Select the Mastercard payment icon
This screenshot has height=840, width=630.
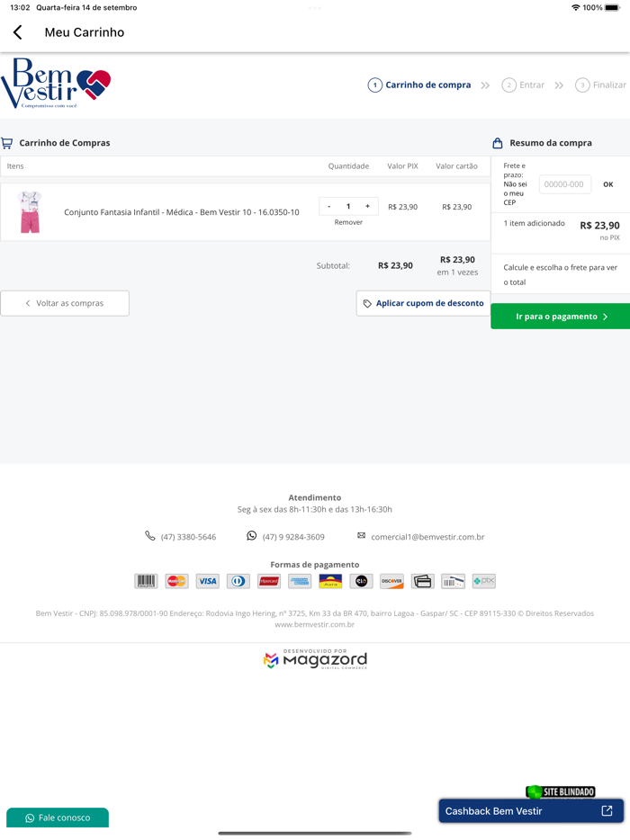pos(177,581)
